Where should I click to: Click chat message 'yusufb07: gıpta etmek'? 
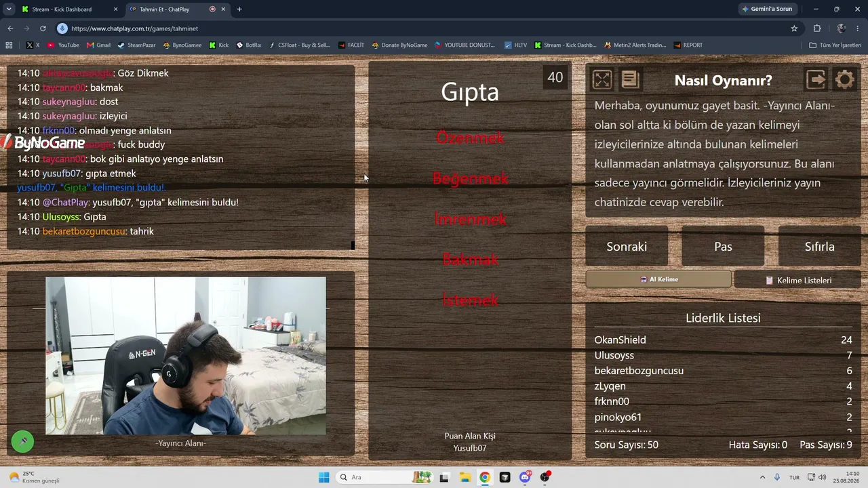pyautogui.click(x=77, y=174)
